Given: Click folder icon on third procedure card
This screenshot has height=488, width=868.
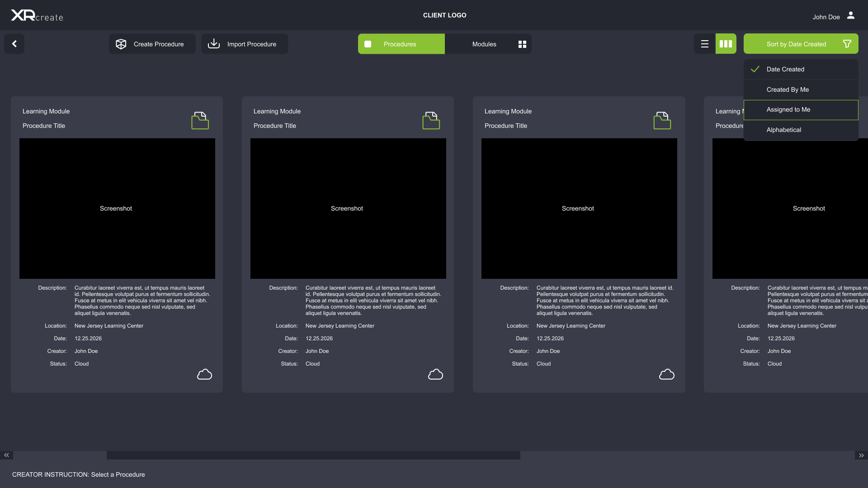Looking at the screenshot, I should (x=662, y=121).
